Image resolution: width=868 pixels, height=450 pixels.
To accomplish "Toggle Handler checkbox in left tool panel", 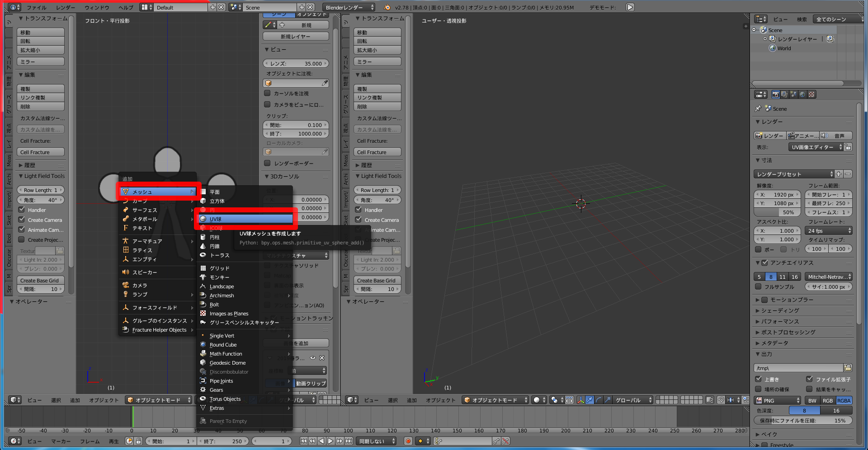I will [x=21, y=210].
